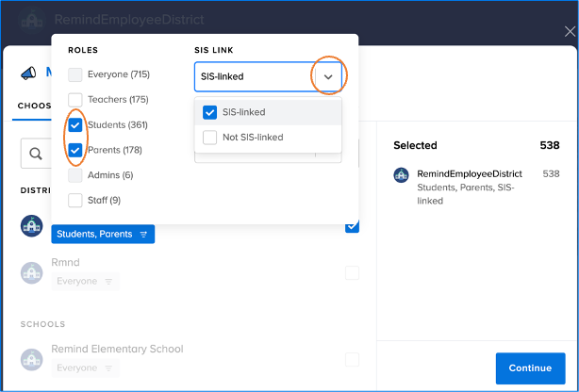
Task: Select the SIS-linked menu option
Action: 243,112
